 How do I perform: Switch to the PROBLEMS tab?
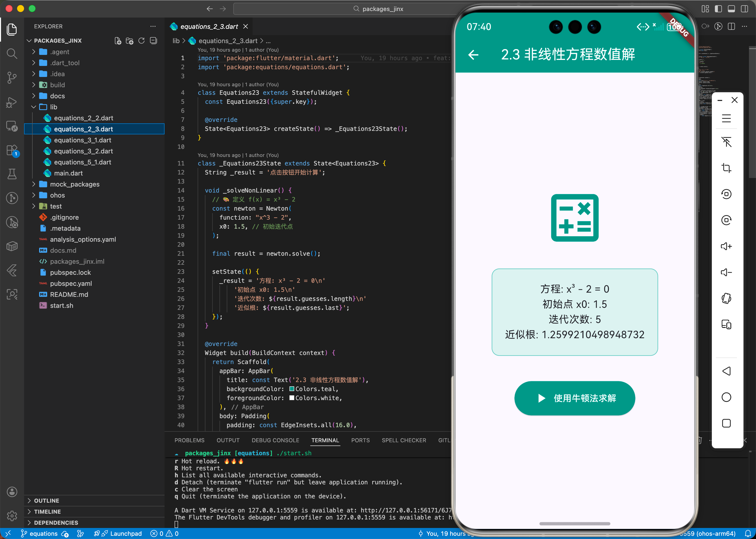click(189, 440)
